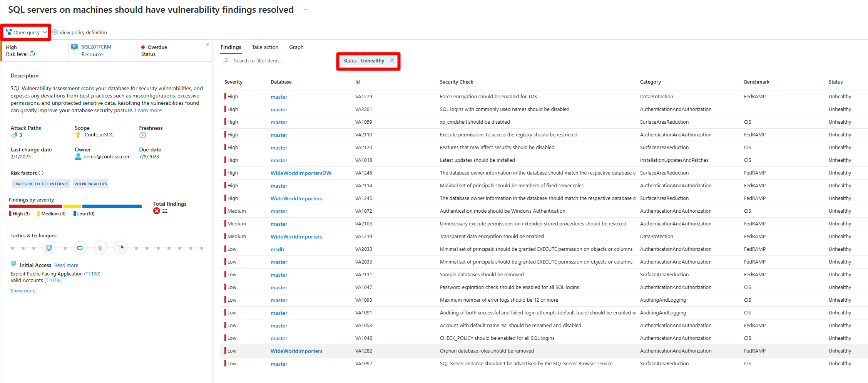Click the Risk level info icon

click(x=32, y=54)
